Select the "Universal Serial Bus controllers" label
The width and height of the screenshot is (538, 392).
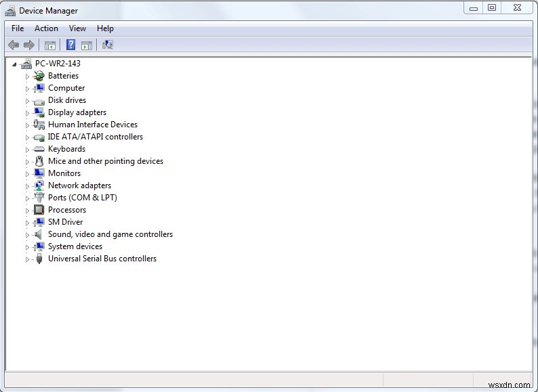click(102, 259)
